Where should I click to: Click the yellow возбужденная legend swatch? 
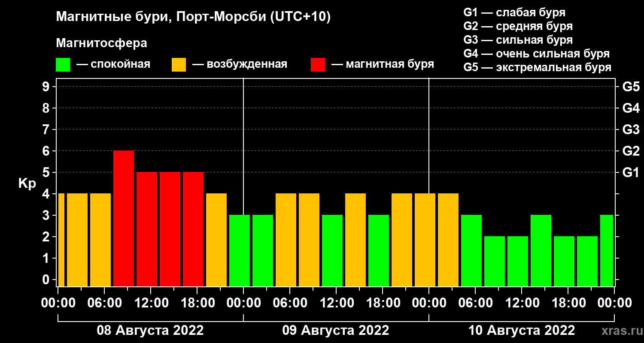[x=179, y=65]
